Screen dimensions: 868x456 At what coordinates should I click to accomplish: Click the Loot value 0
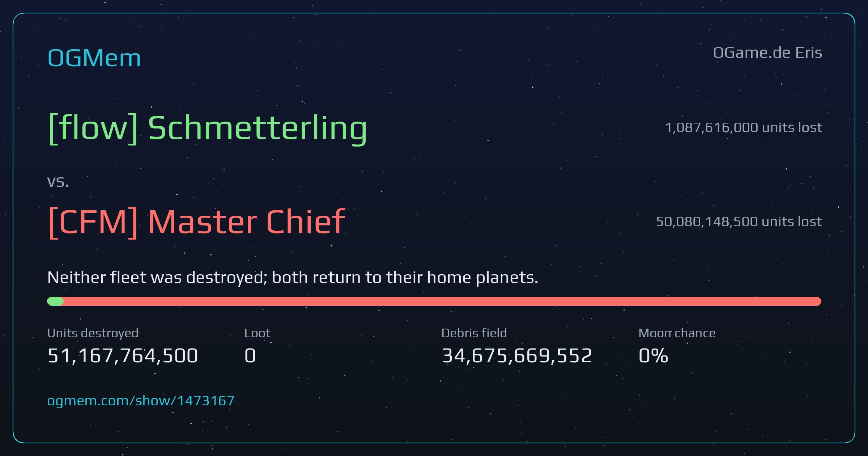point(250,355)
